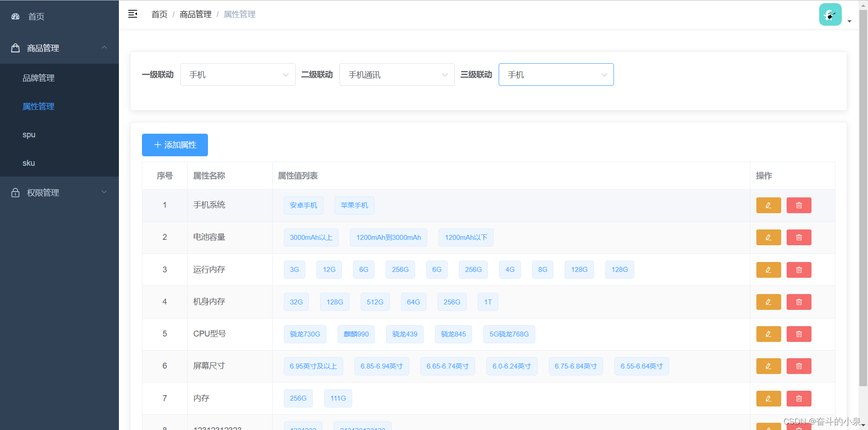
Task: Click the 首页 breadcrumb link
Action: 159,14
